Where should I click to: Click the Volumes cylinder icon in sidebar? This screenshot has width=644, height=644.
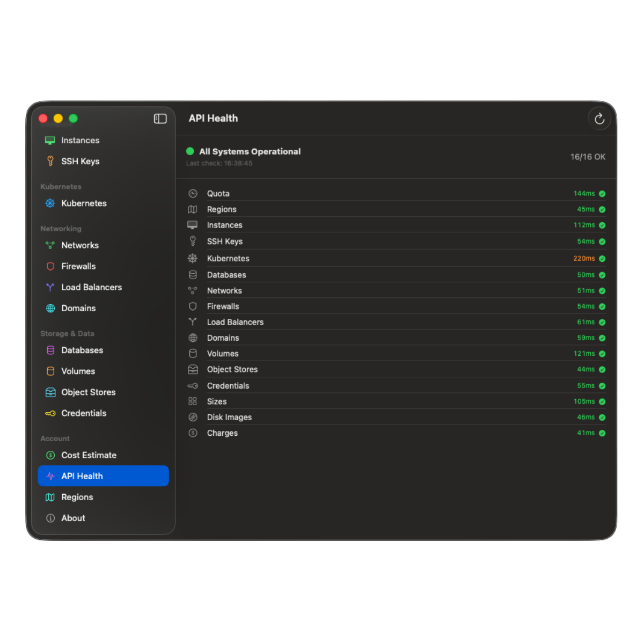pos(50,371)
